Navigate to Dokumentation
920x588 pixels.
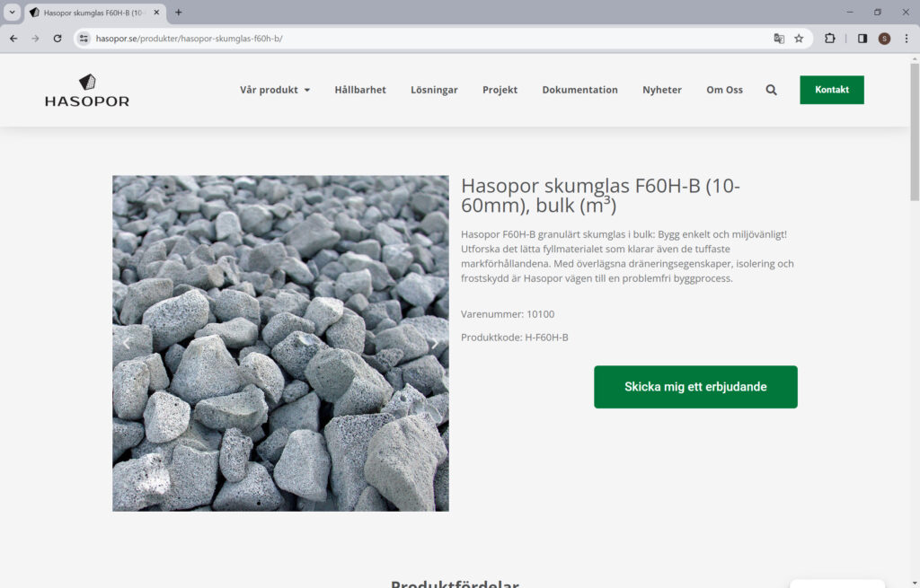tap(579, 90)
